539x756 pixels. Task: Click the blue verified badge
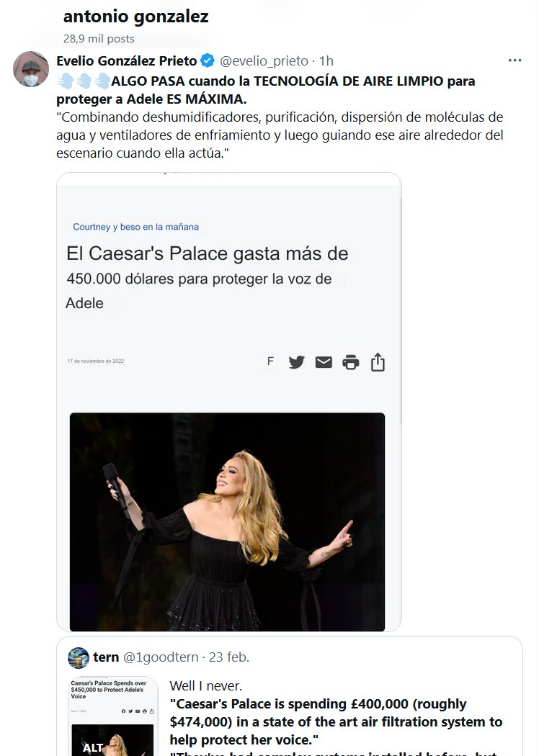208,60
